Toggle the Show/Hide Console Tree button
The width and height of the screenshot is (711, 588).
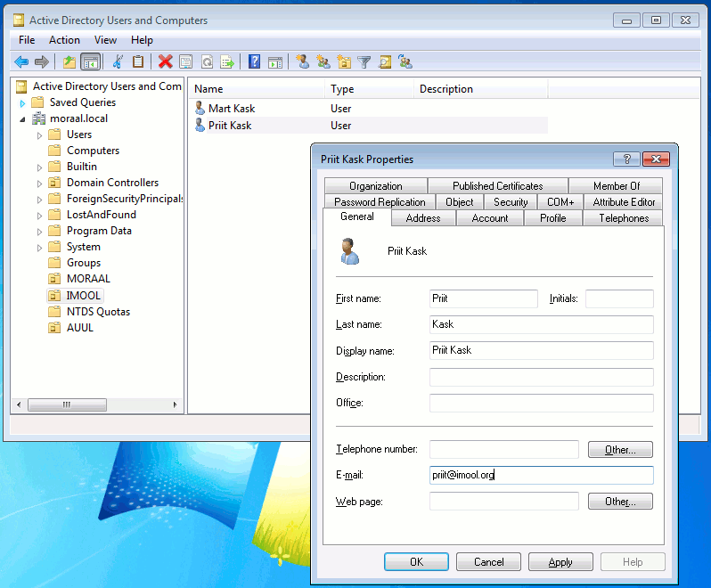pos(90,61)
